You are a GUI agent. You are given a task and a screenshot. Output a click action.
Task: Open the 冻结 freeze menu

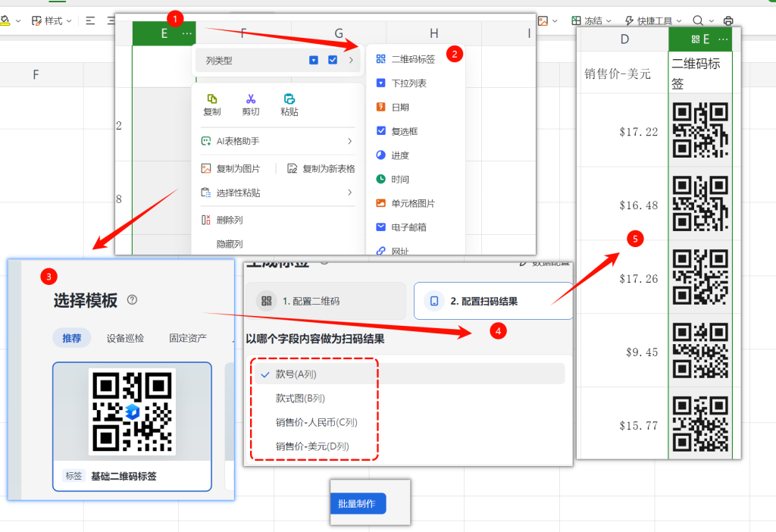591,20
